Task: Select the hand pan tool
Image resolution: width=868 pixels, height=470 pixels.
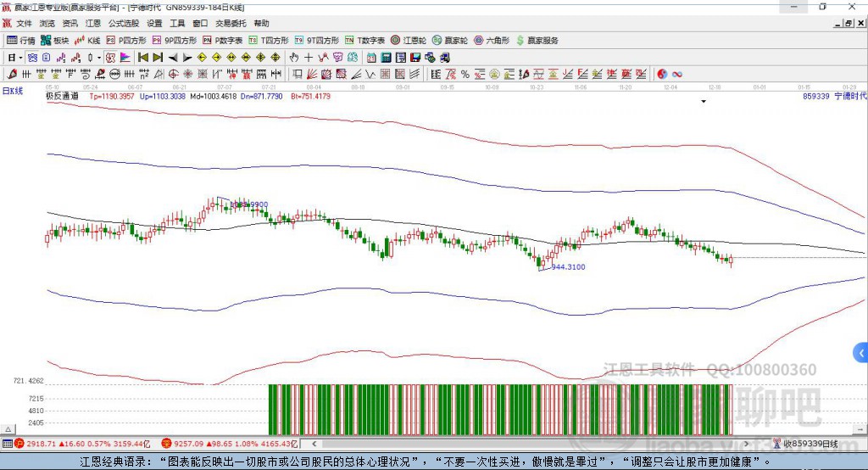Action: pyautogui.click(x=293, y=58)
